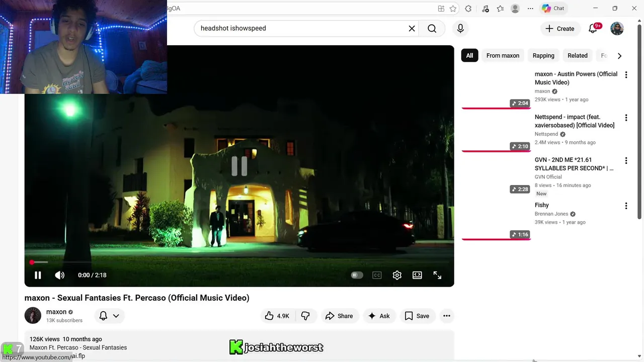Viewport: 644px width, 362px height.
Task: Open the maxon channel name link
Action: click(x=56, y=312)
